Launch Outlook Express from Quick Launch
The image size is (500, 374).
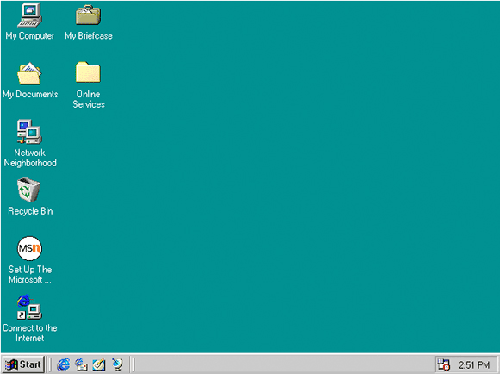point(81,364)
